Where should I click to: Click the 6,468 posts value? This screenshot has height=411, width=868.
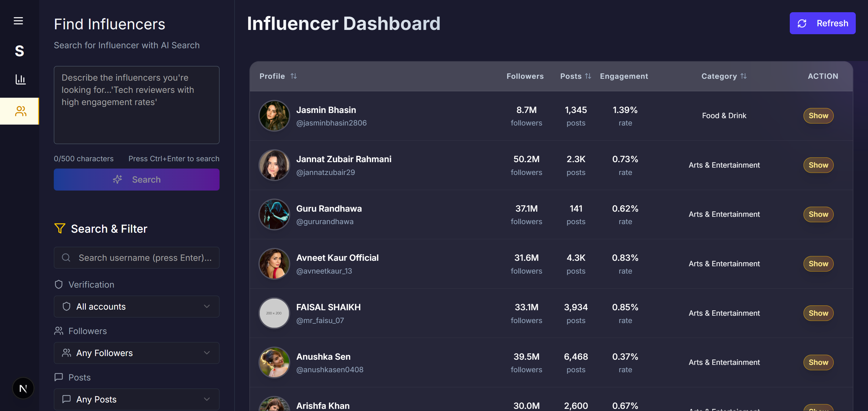pyautogui.click(x=576, y=356)
